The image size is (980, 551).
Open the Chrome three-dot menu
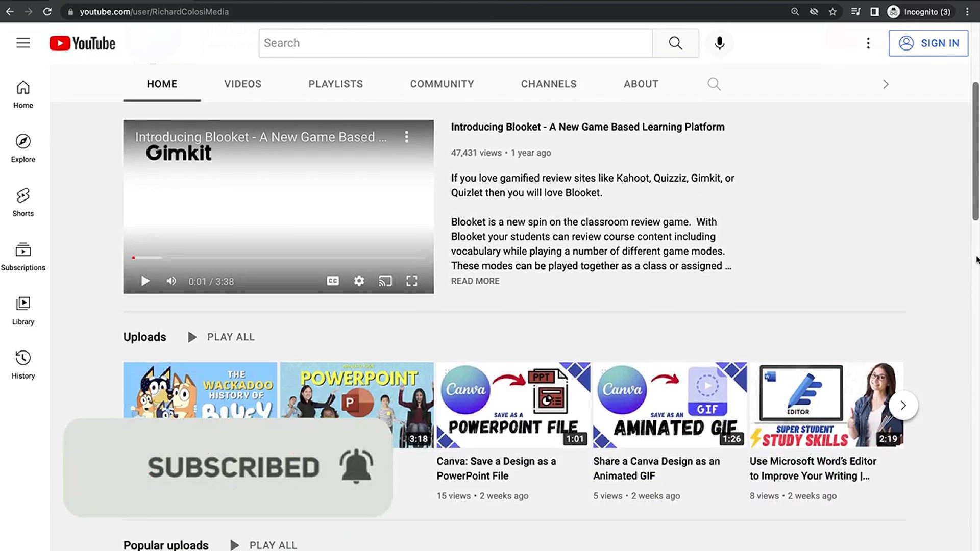pyautogui.click(x=967, y=11)
